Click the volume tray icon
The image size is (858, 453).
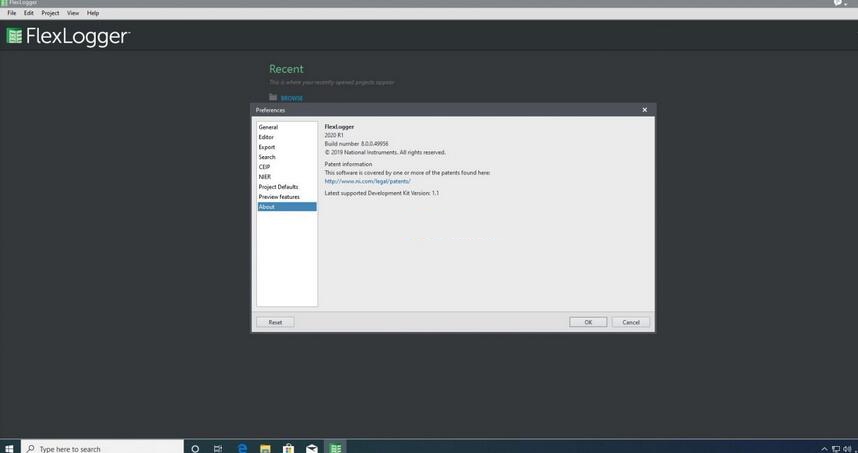[x=848, y=449]
